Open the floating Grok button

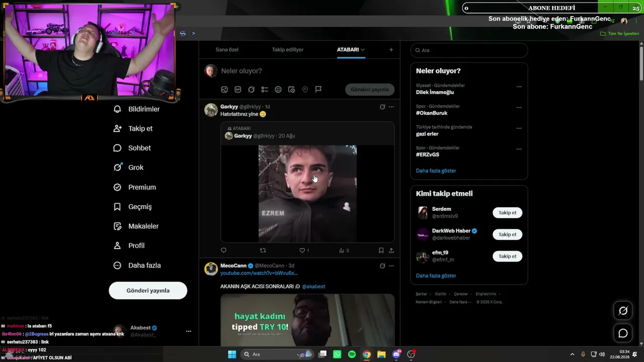coord(623,311)
